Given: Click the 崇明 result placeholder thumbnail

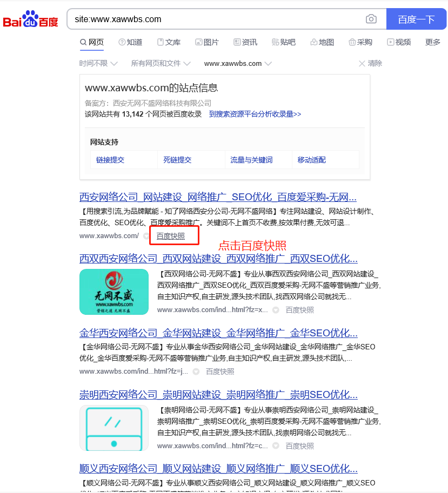Looking at the screenshot, I should (114, 428).
